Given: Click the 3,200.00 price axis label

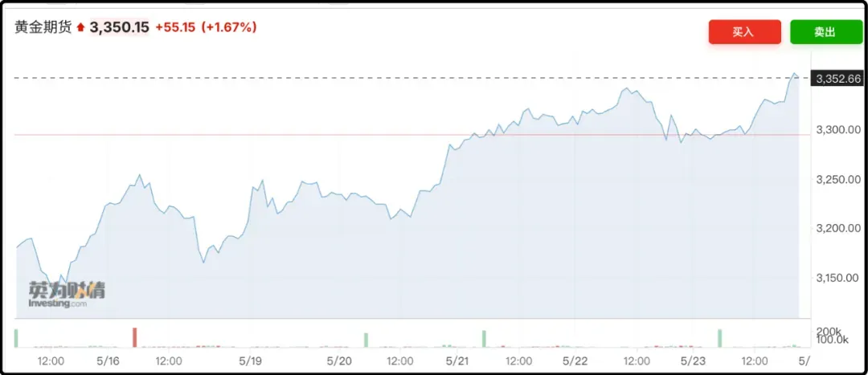Looking at the screenshot, I should 838,229.
